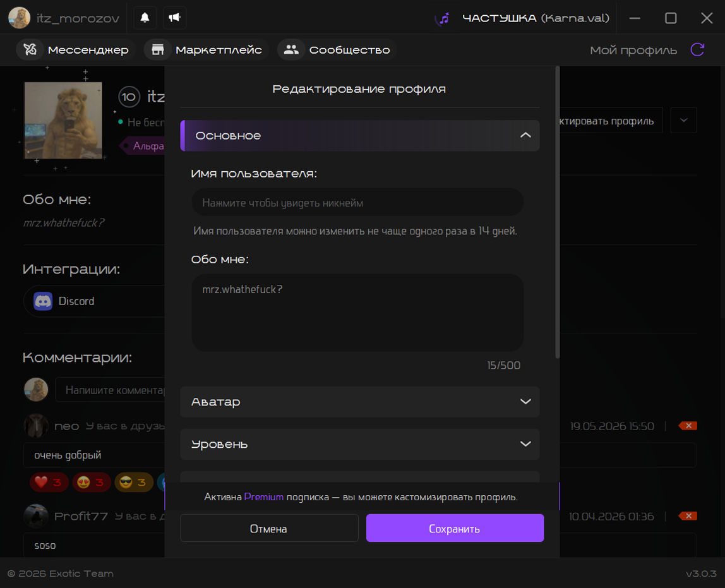Expand the Уровень section
Screen dimensions: 725x588
click(360, 444)
